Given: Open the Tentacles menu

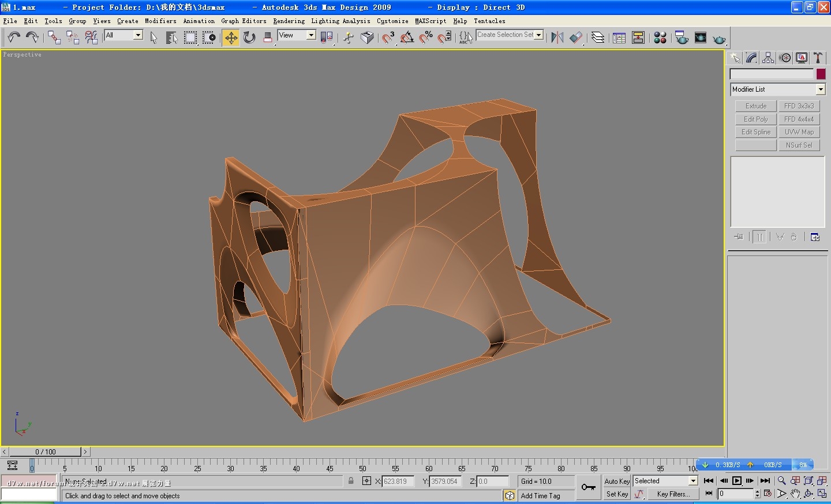Looking at the screenshot, I should click(x=489, y=21).
